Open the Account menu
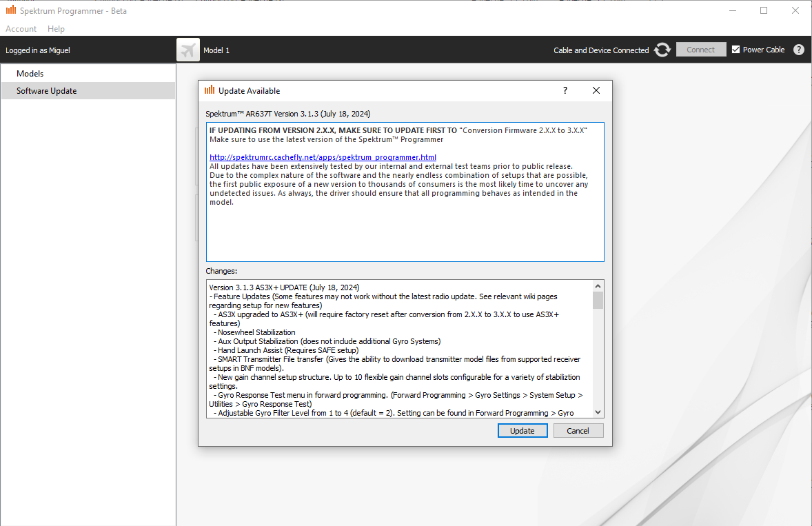 click(21, 29)
